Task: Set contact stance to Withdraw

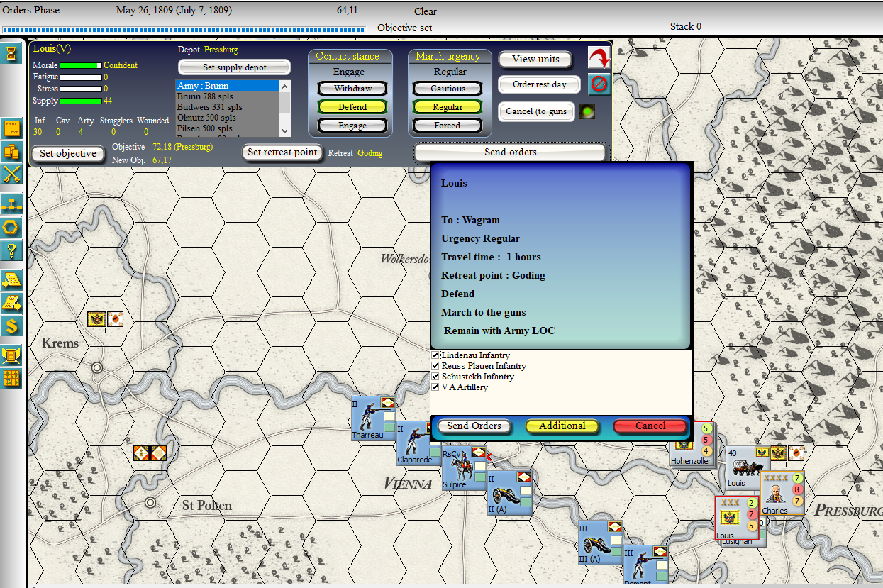Action: click(352, 89)
